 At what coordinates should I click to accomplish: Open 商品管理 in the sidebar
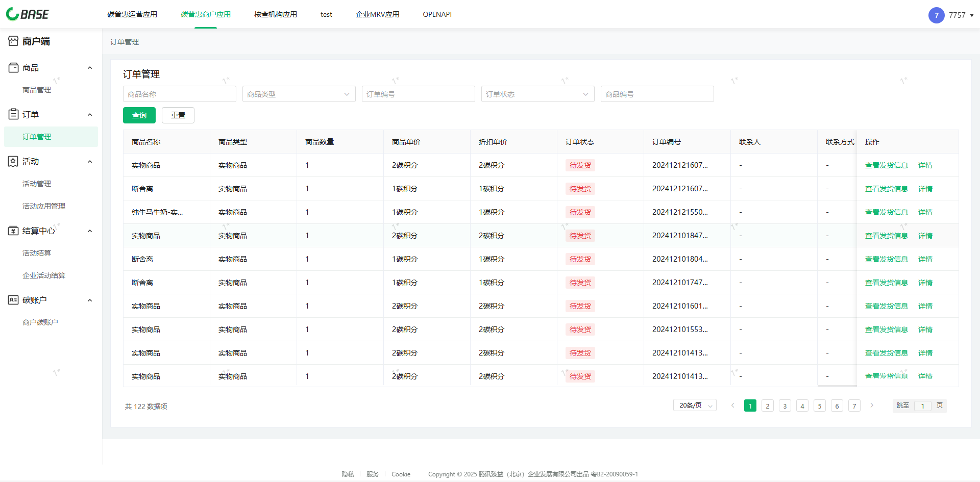37,90
